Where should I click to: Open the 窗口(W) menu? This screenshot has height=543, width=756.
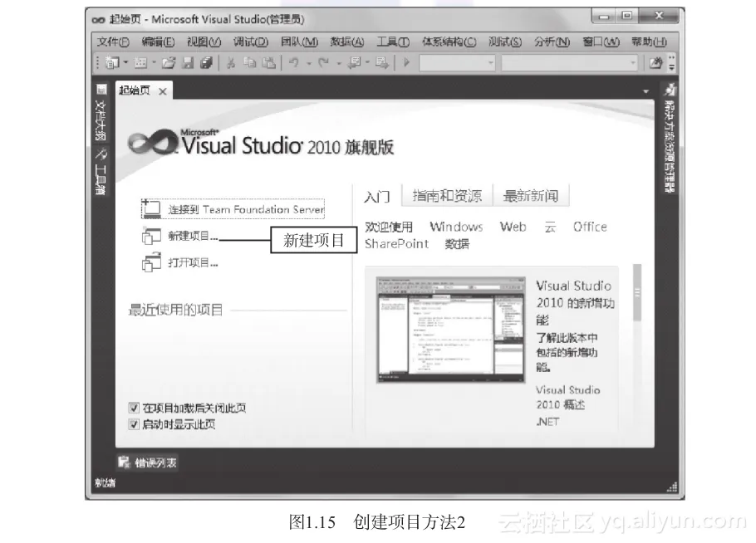tap(601, 42)
